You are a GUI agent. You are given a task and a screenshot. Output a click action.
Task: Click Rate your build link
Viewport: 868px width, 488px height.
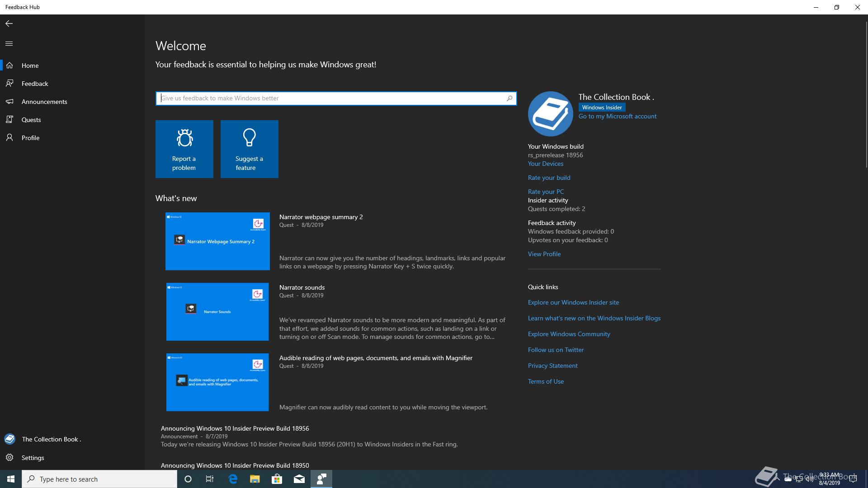(x=549, y=178)
